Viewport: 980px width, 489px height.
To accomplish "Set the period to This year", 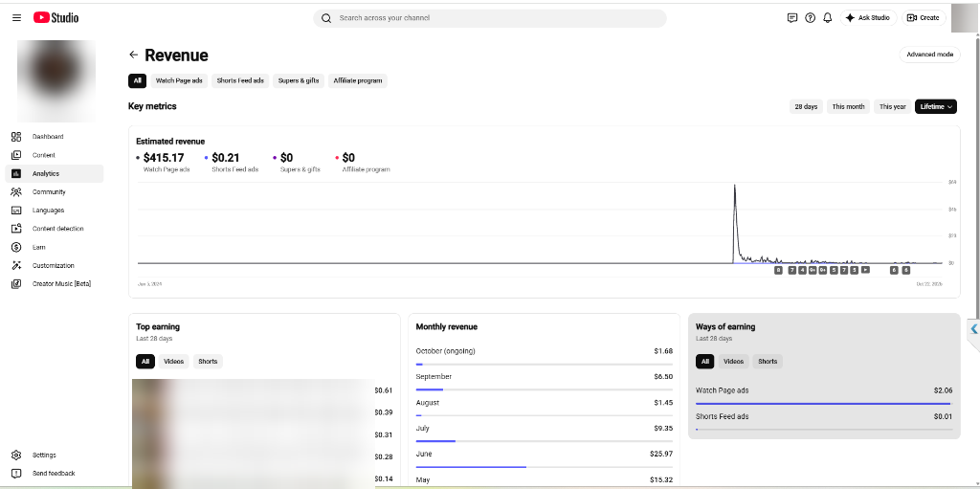I will [x=892, y=107].
